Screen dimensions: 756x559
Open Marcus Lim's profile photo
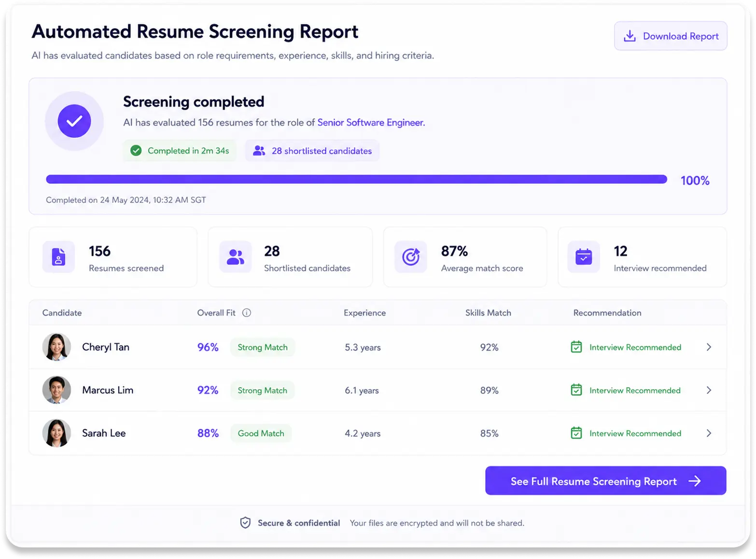click(56, 390)
